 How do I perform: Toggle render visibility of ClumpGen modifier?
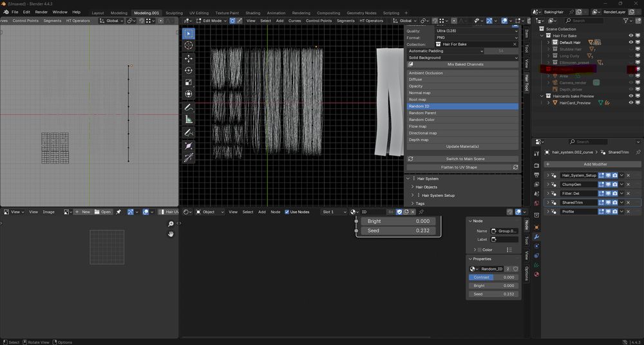615,185
